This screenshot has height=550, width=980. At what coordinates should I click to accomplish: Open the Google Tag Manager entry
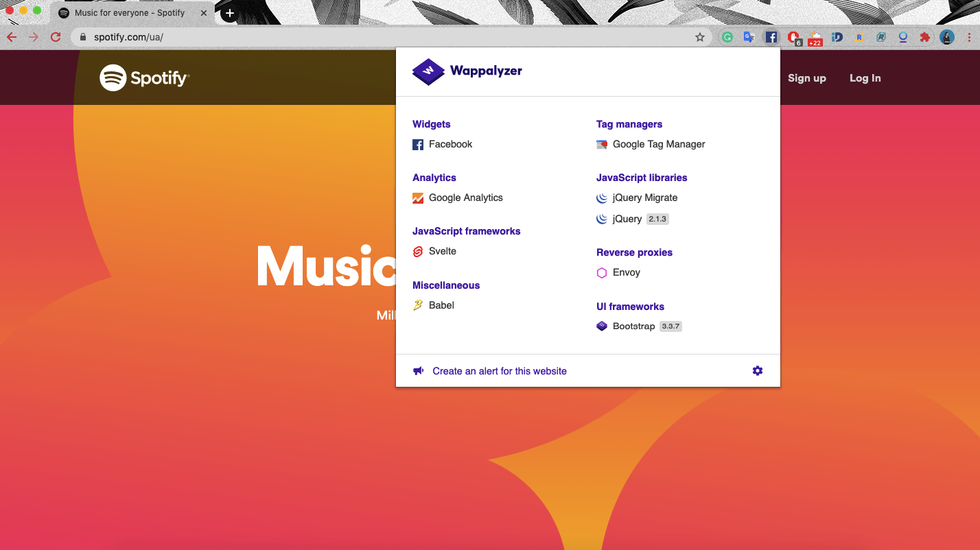651,144
